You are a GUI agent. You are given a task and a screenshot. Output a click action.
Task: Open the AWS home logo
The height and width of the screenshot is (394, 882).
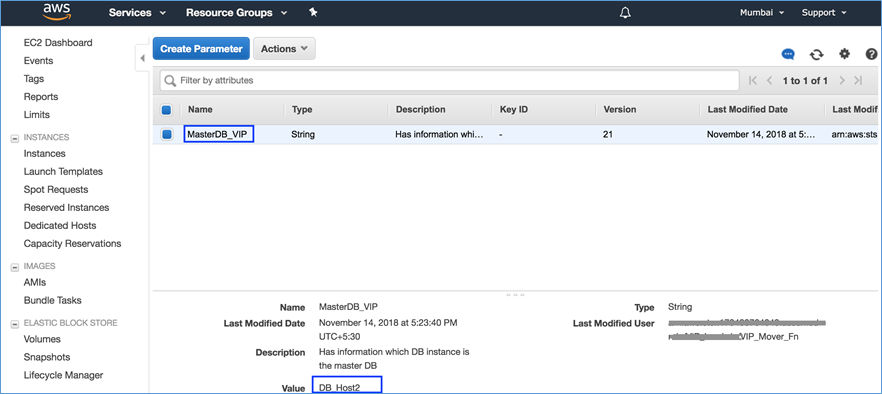pyautogui.click(x=57, y=11)
